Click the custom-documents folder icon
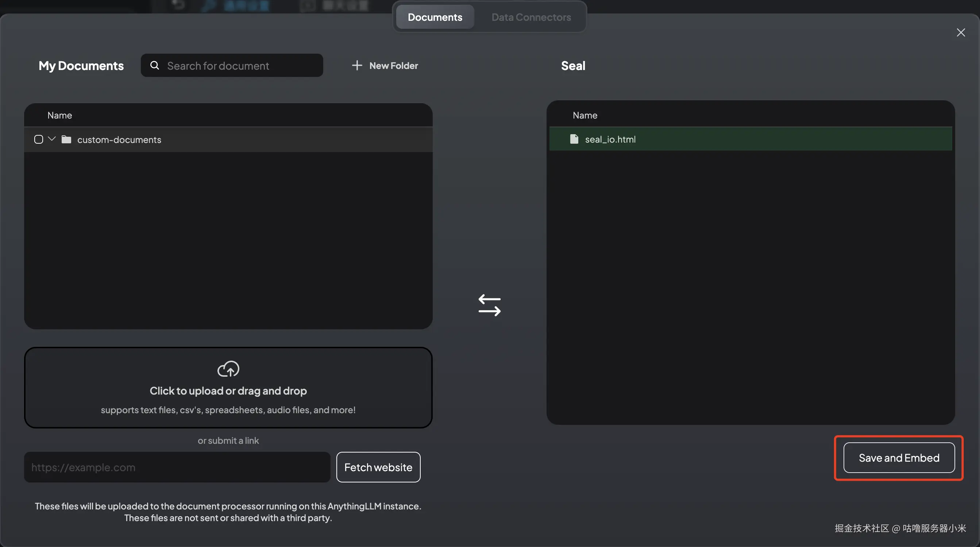 (66, 140)
